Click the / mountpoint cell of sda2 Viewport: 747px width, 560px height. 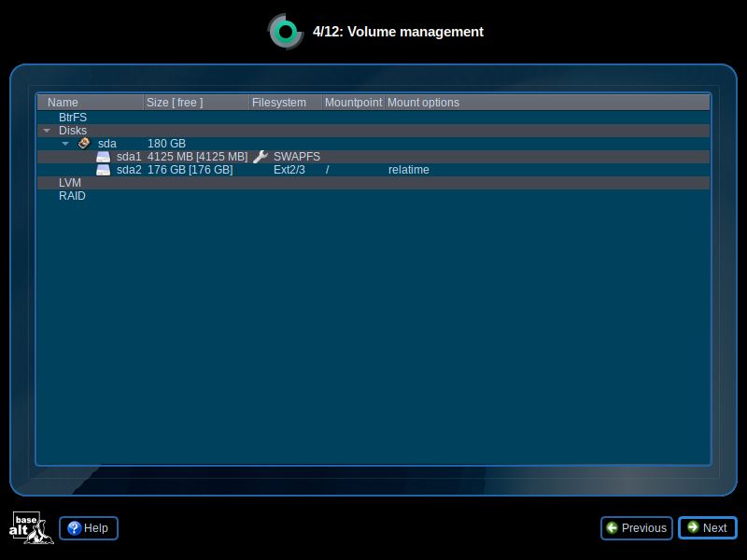(x=328, y=170)
